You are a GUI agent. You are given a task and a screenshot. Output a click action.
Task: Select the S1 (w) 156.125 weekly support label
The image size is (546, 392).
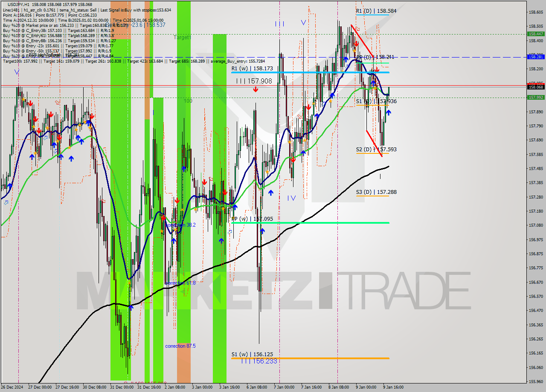pos(252,355)
